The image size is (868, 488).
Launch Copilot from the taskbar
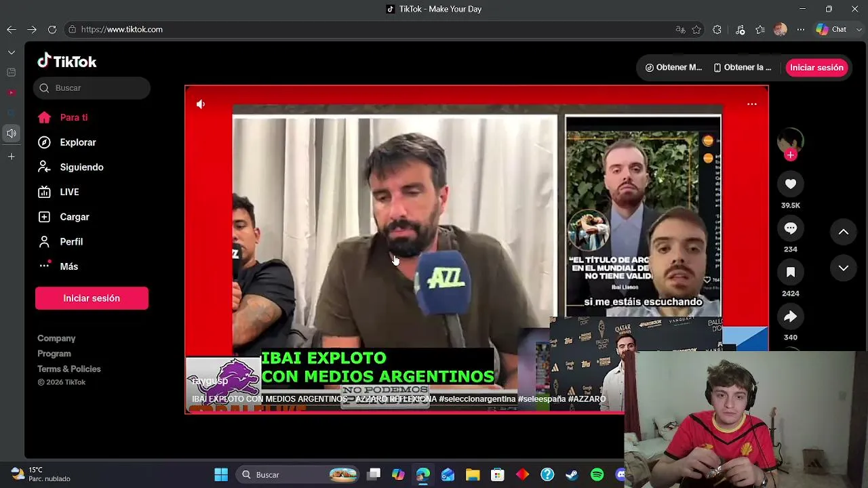point(398,474)
